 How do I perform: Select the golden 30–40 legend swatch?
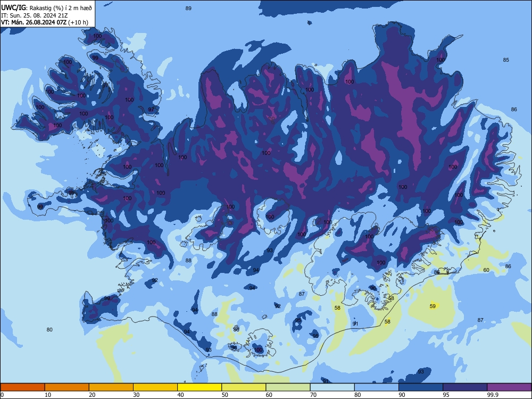(x=155, y=387)
